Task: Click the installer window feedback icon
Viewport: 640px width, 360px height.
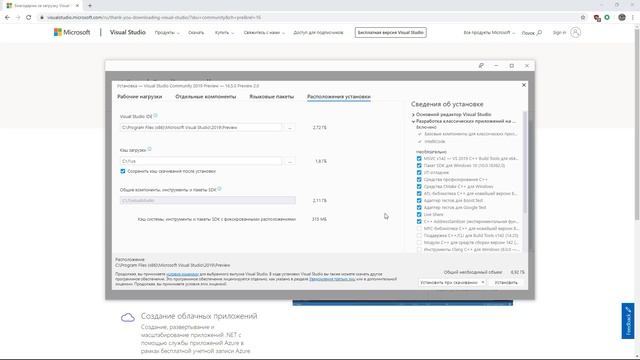Action: (481, 66)
